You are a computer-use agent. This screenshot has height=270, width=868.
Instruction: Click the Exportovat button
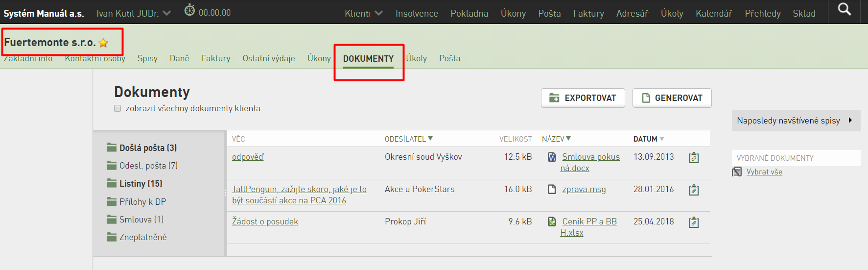(x=583, y=98)
